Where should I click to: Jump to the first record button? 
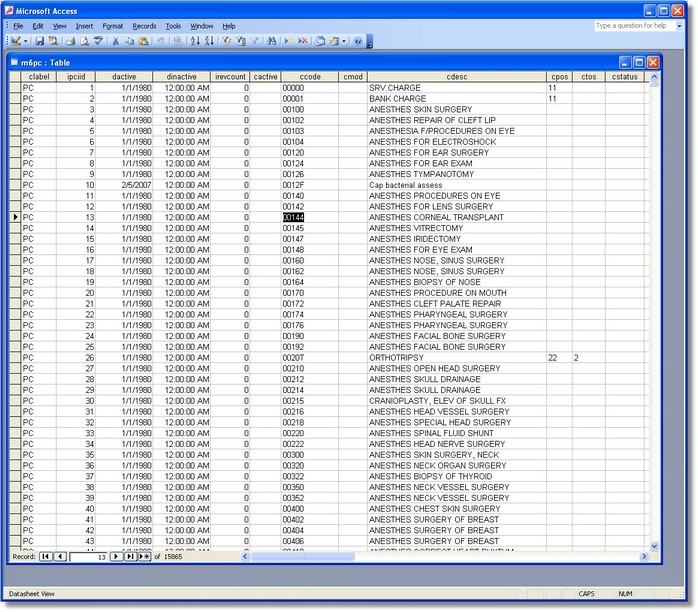click(x=46, y=556)
